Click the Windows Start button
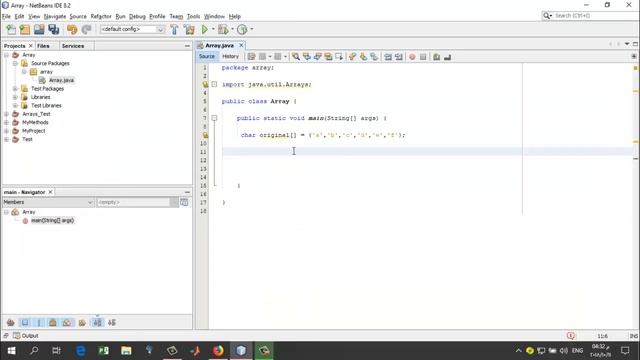This screenshot has height=360, width=640. 11,351
